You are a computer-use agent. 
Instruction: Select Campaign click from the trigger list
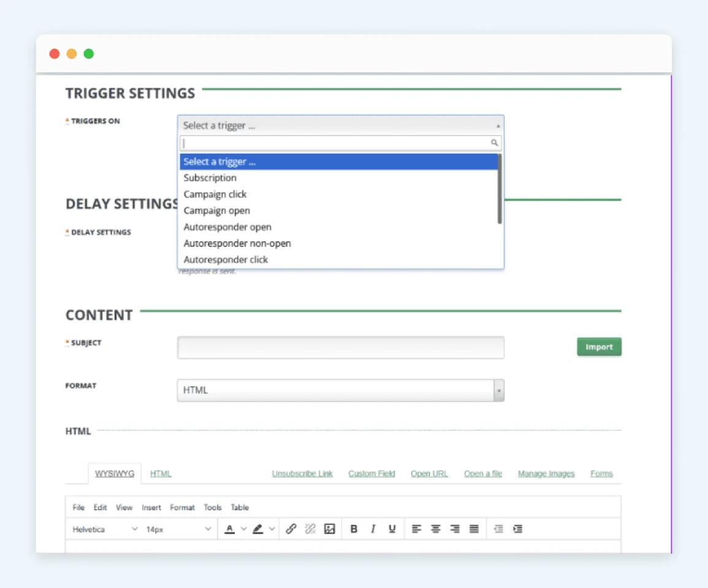pyautogui.click(x=215, y=194)
